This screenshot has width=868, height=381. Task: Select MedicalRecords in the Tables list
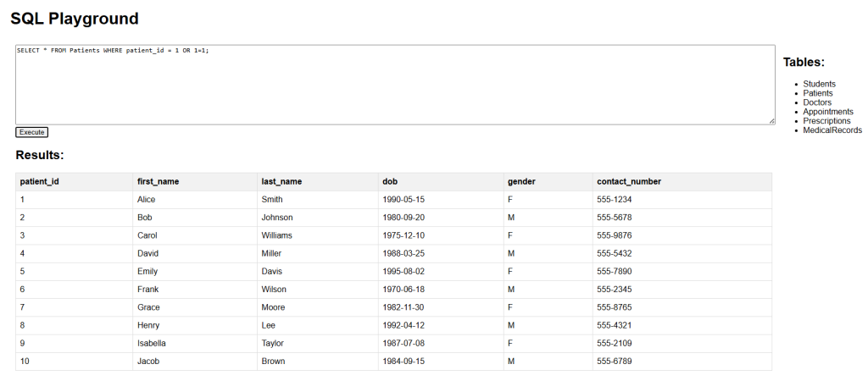pyautogui.click(x=832, y=130)
